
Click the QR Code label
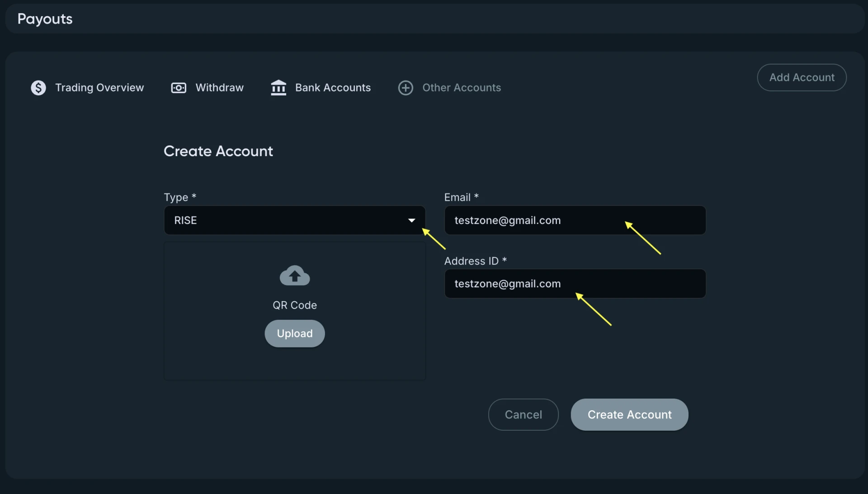pyautogui.click(x=295, y=305)
